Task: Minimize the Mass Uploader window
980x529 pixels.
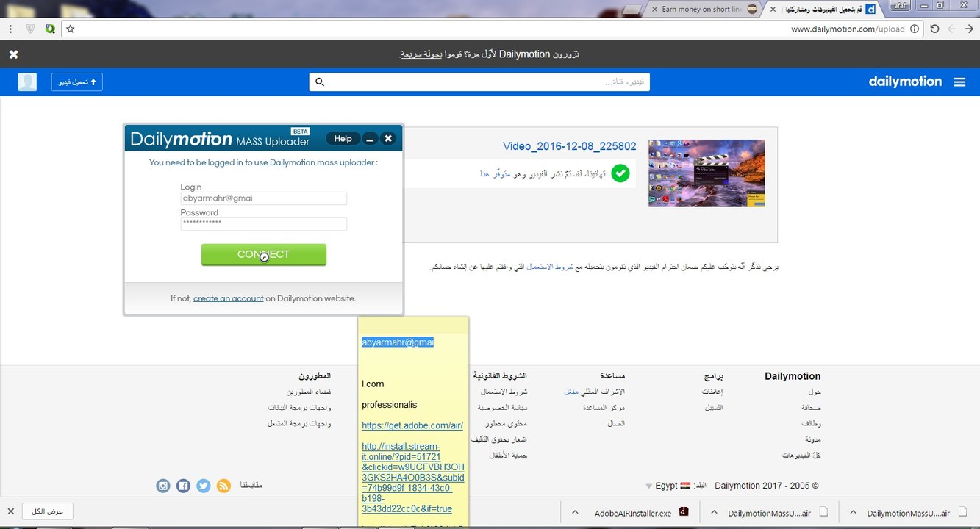Action: click(x=371, y=138)
